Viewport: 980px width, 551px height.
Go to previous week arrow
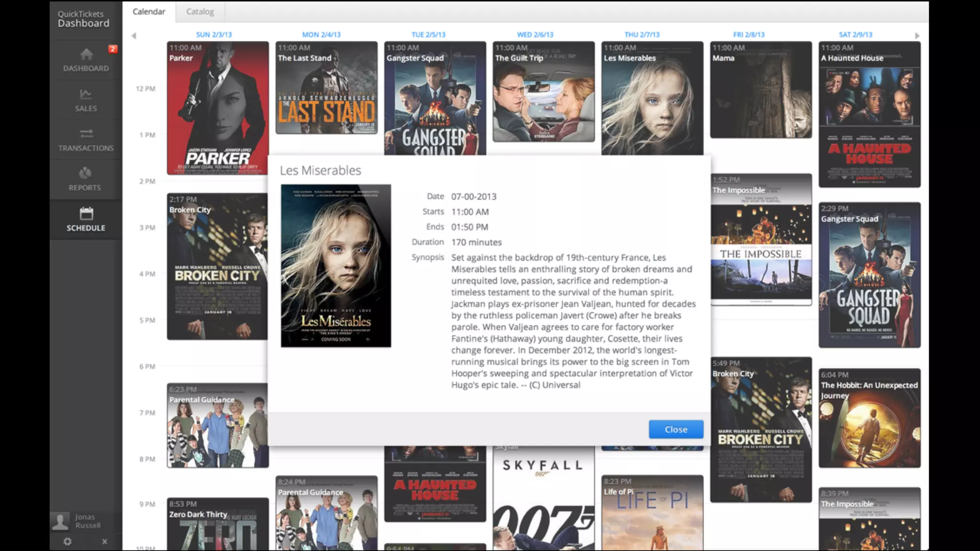(134, 36)
